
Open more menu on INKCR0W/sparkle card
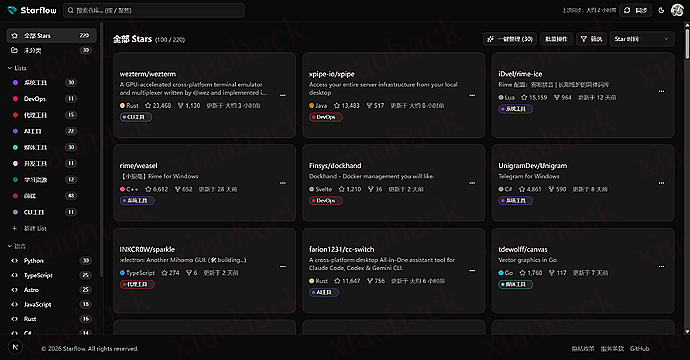283,266
